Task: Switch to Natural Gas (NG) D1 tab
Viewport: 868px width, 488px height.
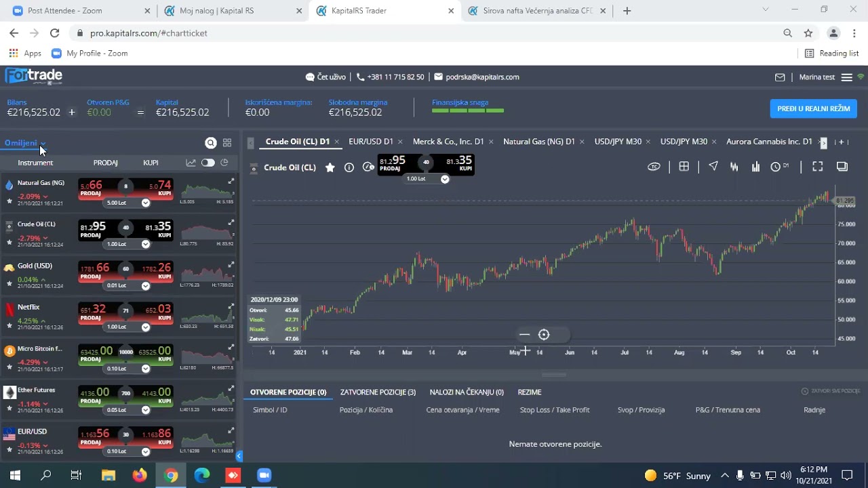Action: pos(538,142)
